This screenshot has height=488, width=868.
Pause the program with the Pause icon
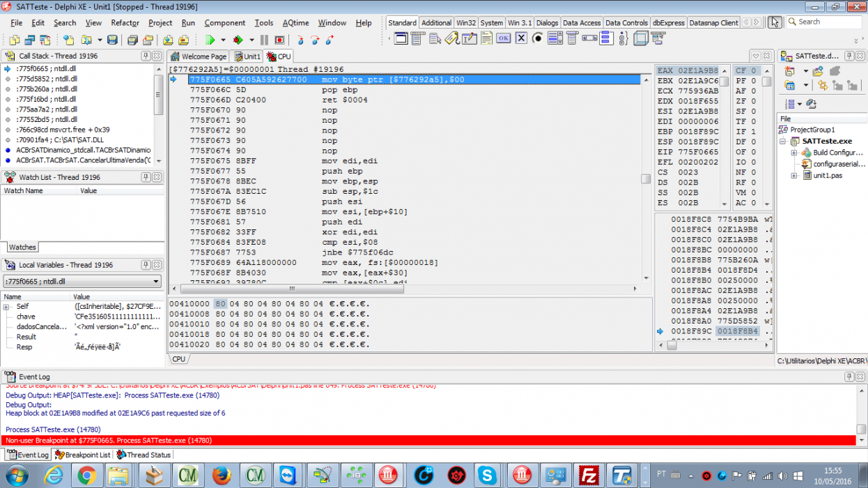point(264,40)
